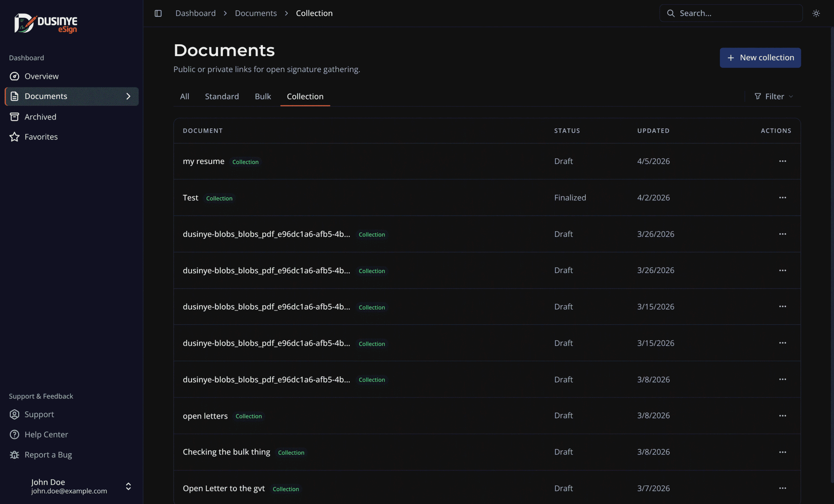This screenshot has width=834, height=504.
Task: Click the Collection badge beside my resume
Action: point(245,162)
